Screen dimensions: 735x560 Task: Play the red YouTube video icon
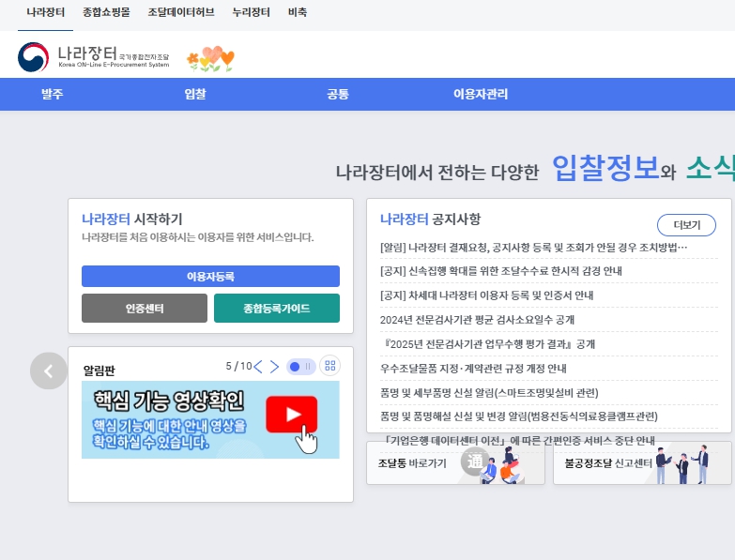(x=292, y=415)
